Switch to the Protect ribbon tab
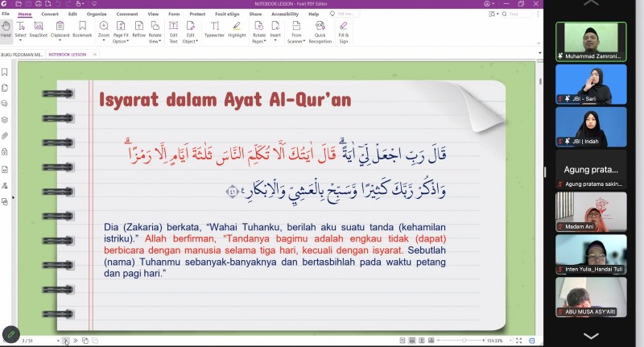The image size is (644, 347). click(197, 14)
